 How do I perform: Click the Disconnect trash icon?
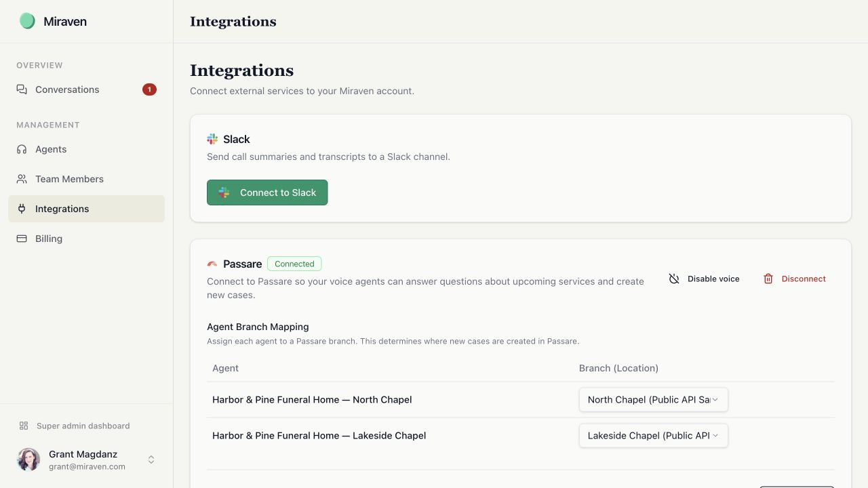tap(768, 279)
